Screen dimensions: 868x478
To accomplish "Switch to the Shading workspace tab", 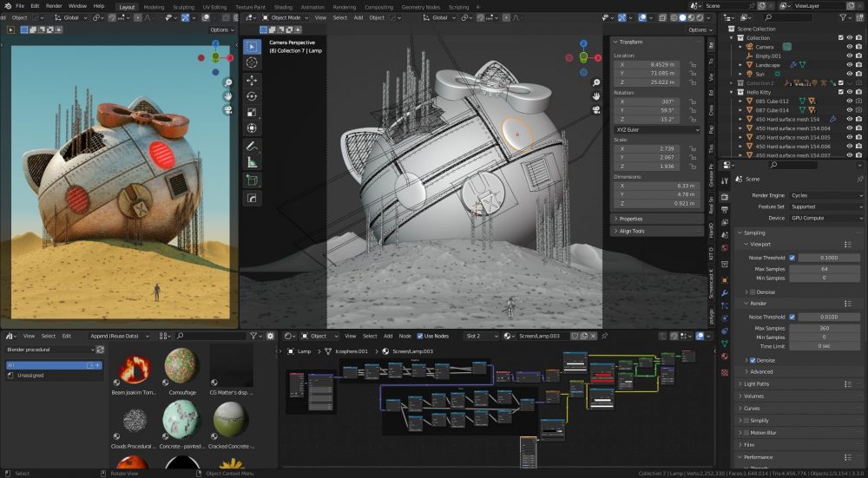I will 283,6.
